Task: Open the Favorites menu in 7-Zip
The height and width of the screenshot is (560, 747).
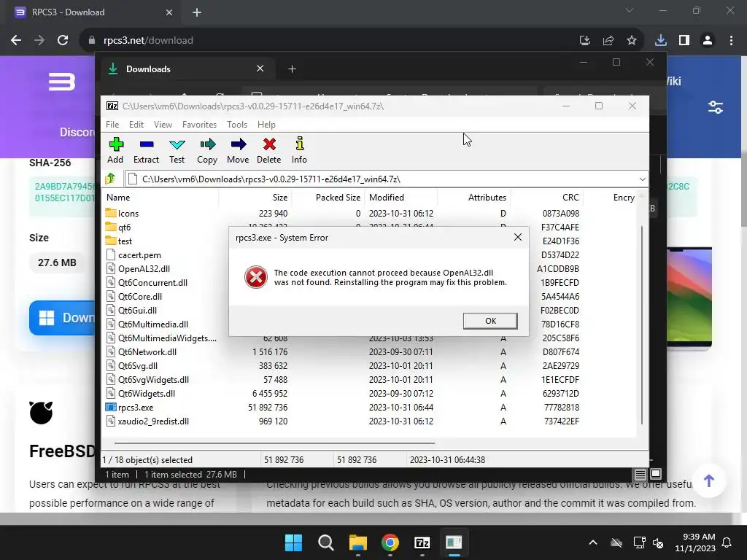Action: pyautogui.click(x=199, y=124)
